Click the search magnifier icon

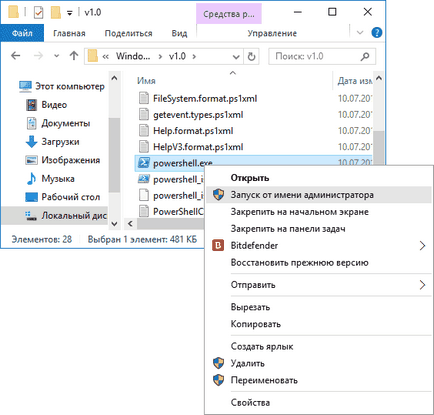click(x=365, y=57)
